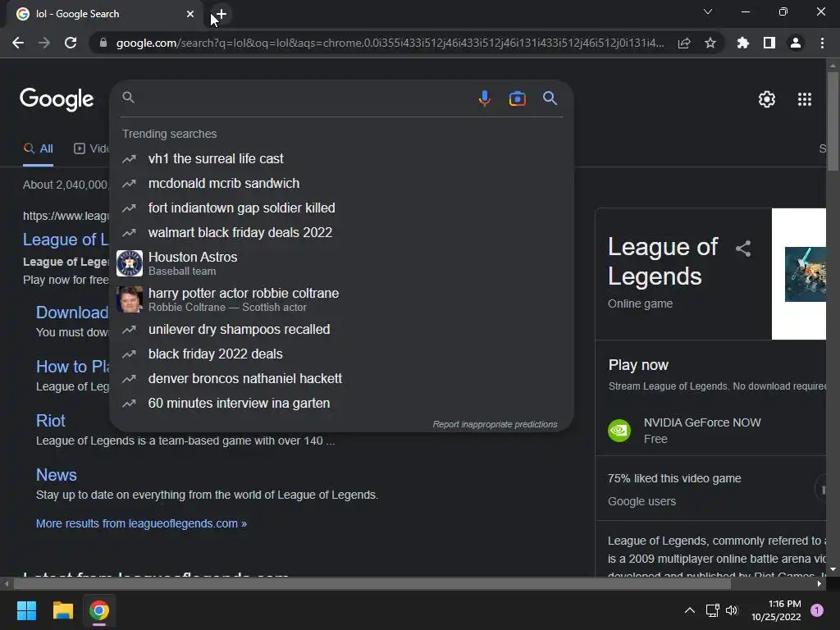Screen dimensions: 840x630
Task: Click the Google logo
Action: (57, 99)
